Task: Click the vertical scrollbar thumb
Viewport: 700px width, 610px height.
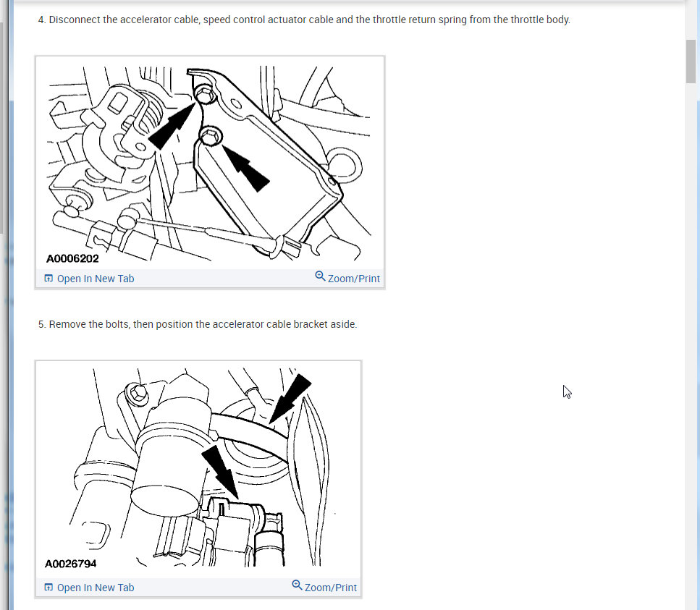Action: (691, 61)
